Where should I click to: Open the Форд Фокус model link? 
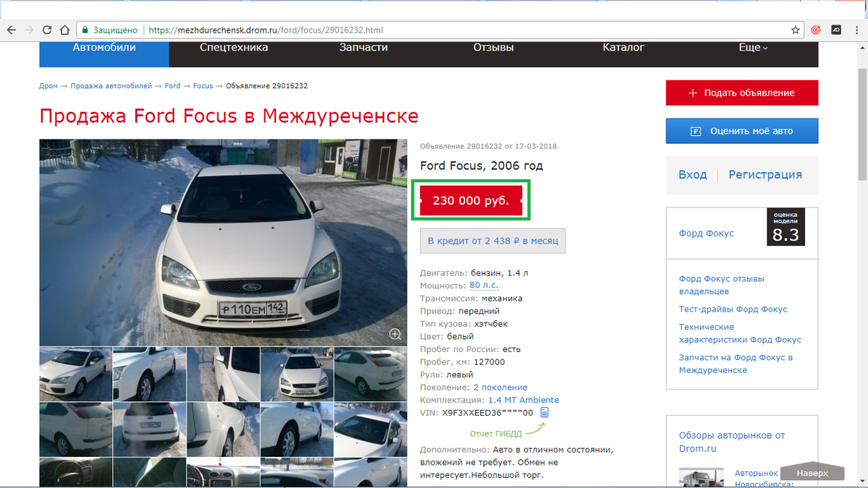click(x=706, y=233)
